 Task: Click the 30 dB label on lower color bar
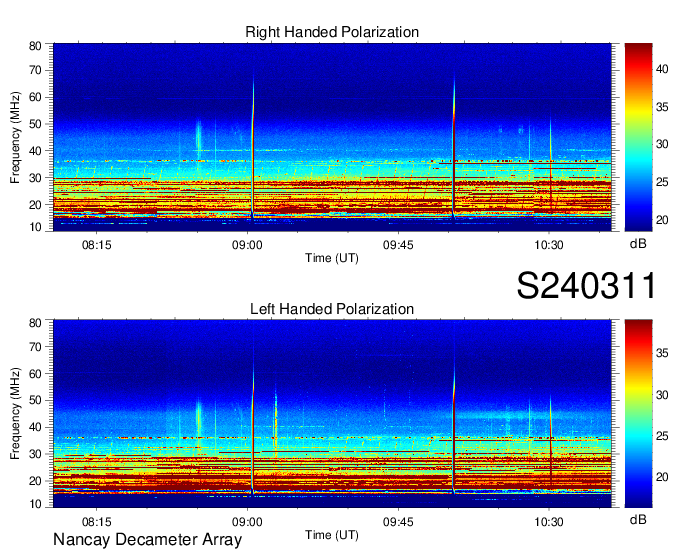tap(662, 395)
